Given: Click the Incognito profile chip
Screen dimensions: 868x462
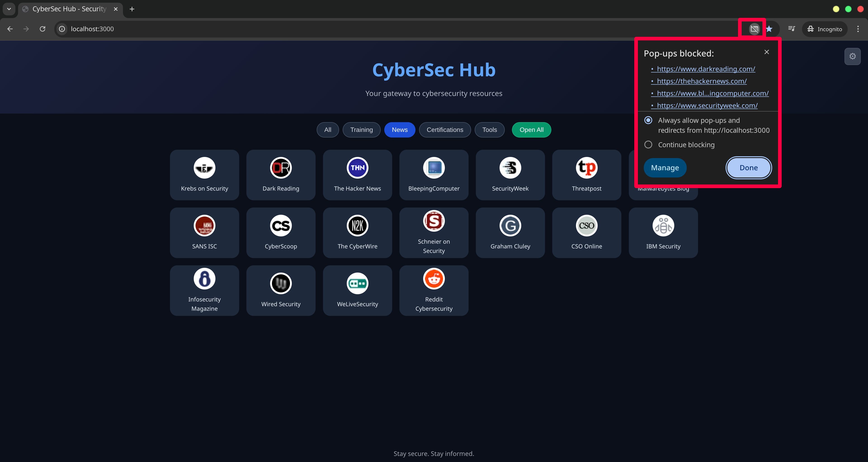Looking at the screenshot, I should [x=825, y=29].
